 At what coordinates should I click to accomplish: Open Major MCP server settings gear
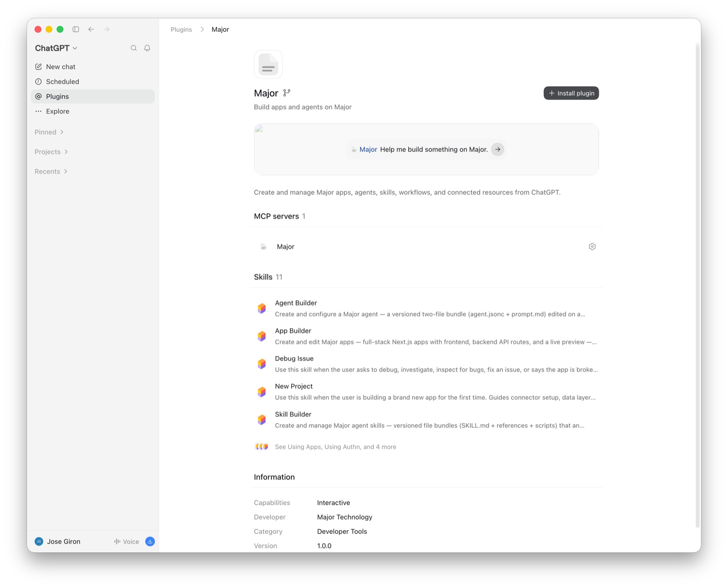tap(592, 247)
